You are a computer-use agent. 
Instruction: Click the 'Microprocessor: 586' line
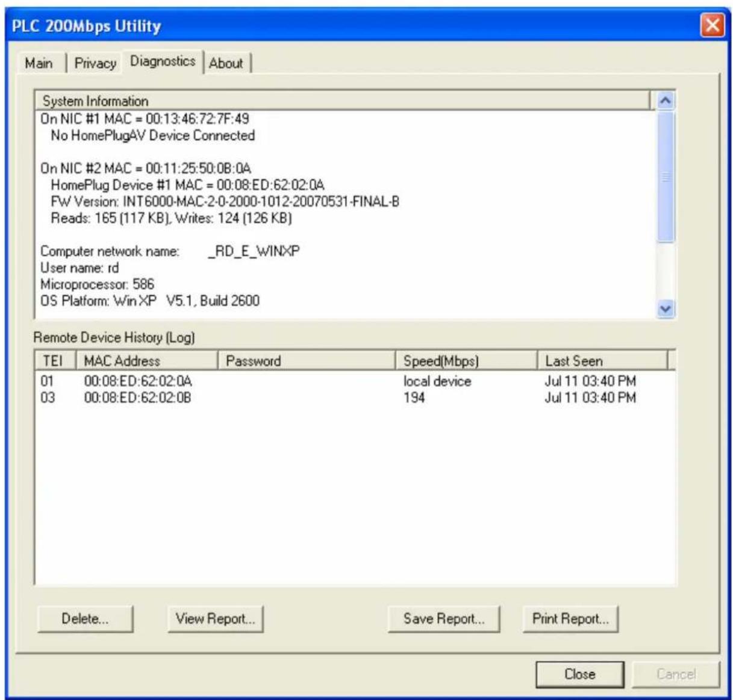pyautogui.click(x=97, y=284)
